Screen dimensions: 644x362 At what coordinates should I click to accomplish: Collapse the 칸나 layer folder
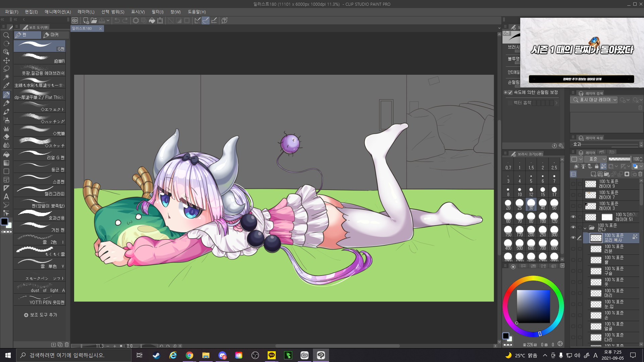585,228
